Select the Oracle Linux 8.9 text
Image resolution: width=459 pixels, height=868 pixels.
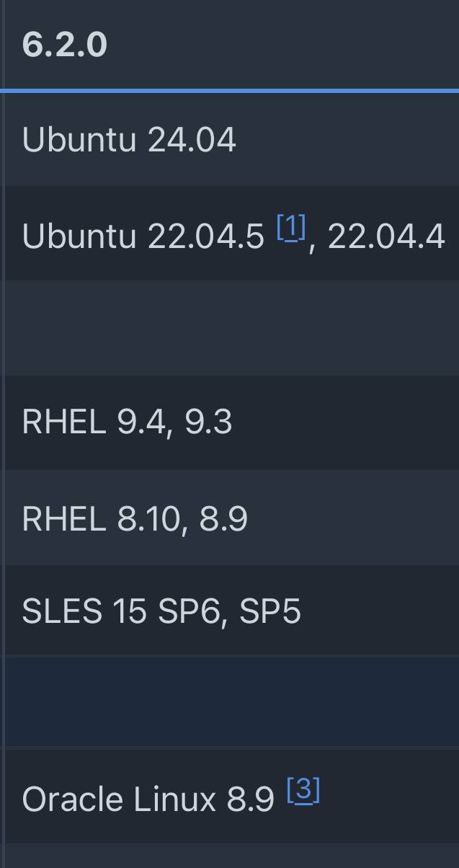(x=148, y=800)
